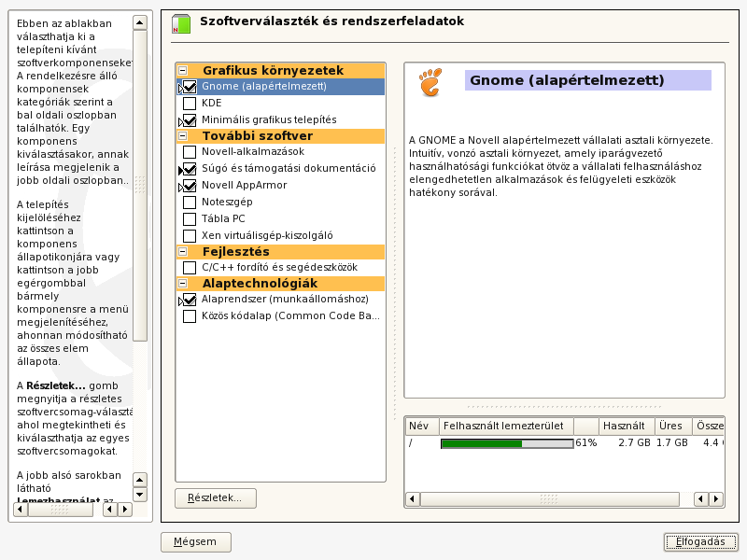
Task: Click the Gnome (alapértelmezett) description heading
Action: tap(567, 80)
